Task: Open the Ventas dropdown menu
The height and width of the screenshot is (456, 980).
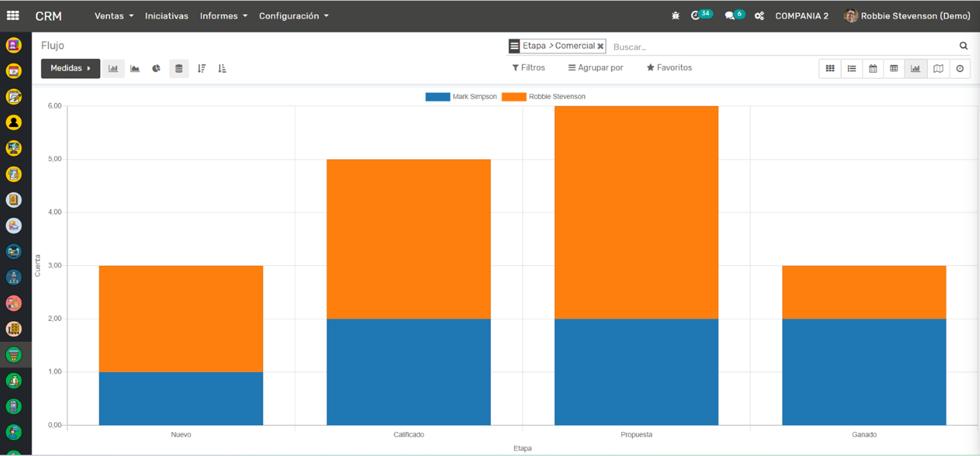Action: click(114, 16)
